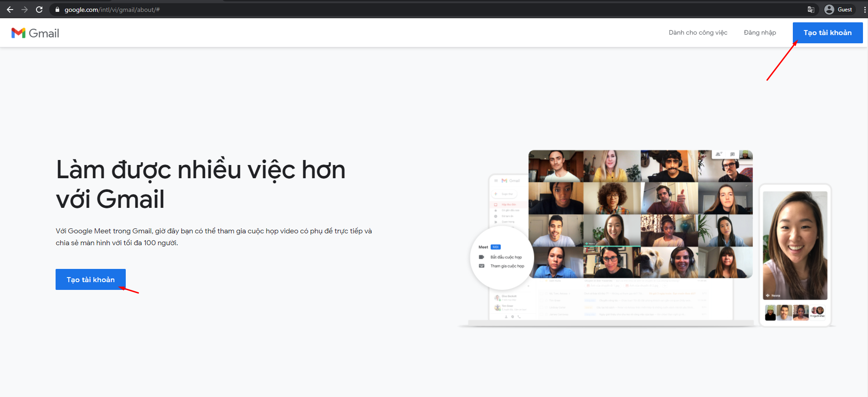Viewport: 868px width, 397px height.
Task: Click the chat icon atop the video grid
Action: [x=732, y=155]
